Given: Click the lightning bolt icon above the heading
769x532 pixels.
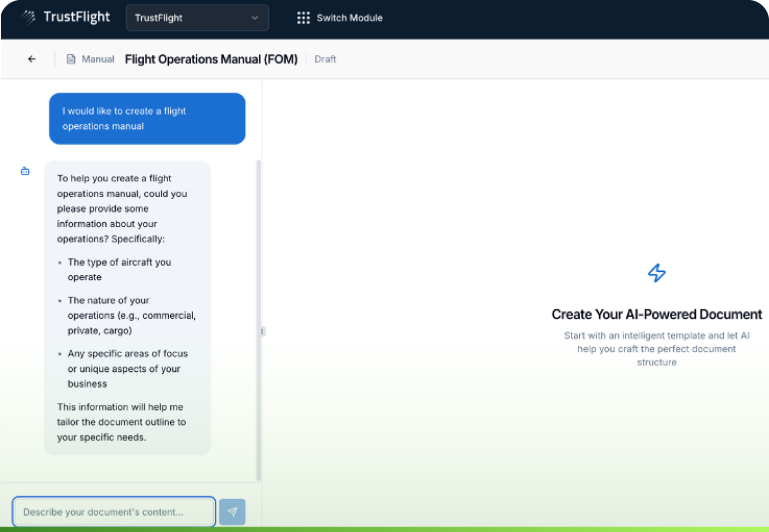Looking at the screenshot, I should (x=656, y=273).
